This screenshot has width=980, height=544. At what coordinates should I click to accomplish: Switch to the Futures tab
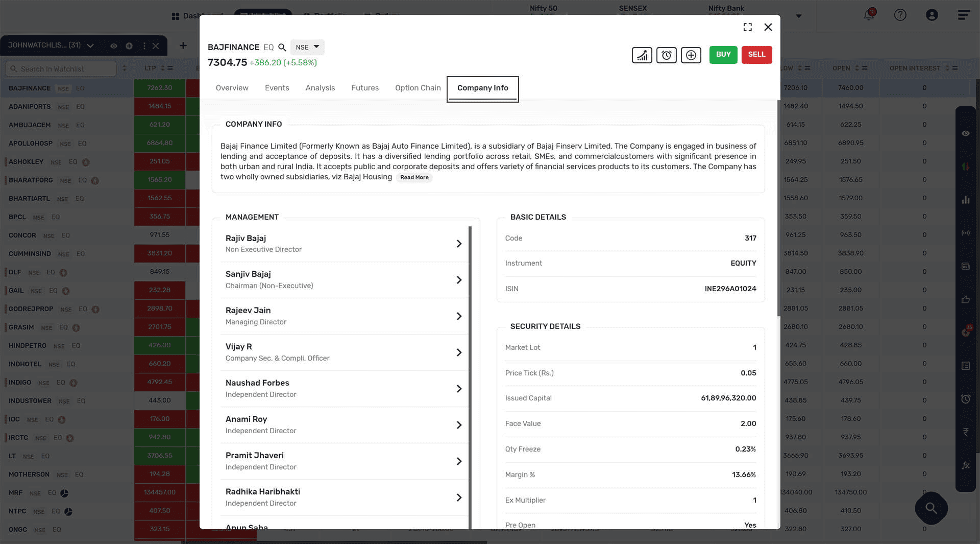tap(365, 88)
